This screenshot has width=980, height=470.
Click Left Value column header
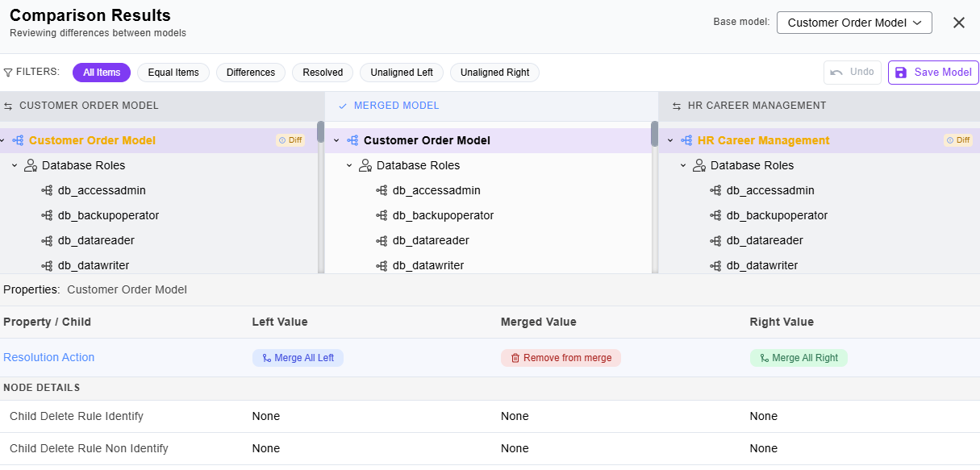click(x=280, y=322)
